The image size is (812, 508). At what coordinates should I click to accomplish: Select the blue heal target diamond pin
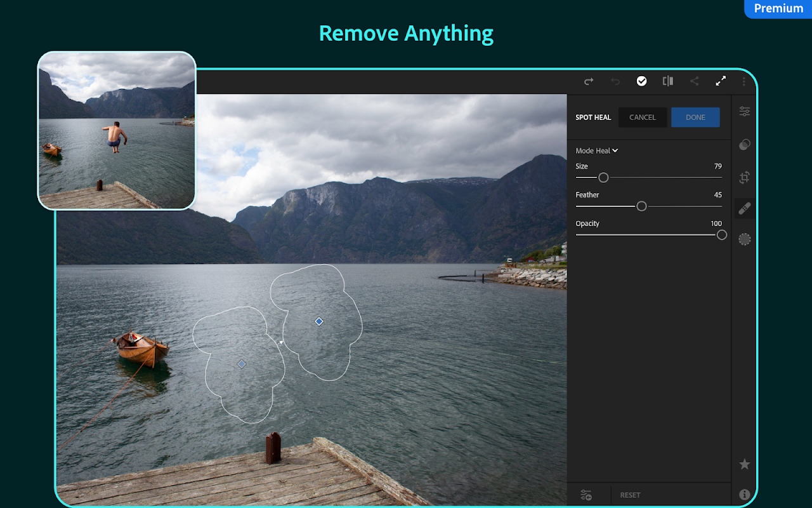coord(319,321)
